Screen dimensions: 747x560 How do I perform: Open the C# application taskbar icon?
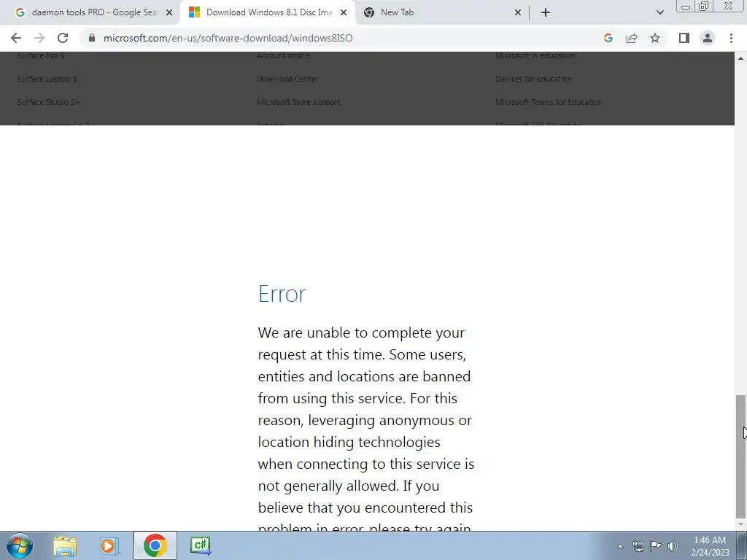pos(200,545)
